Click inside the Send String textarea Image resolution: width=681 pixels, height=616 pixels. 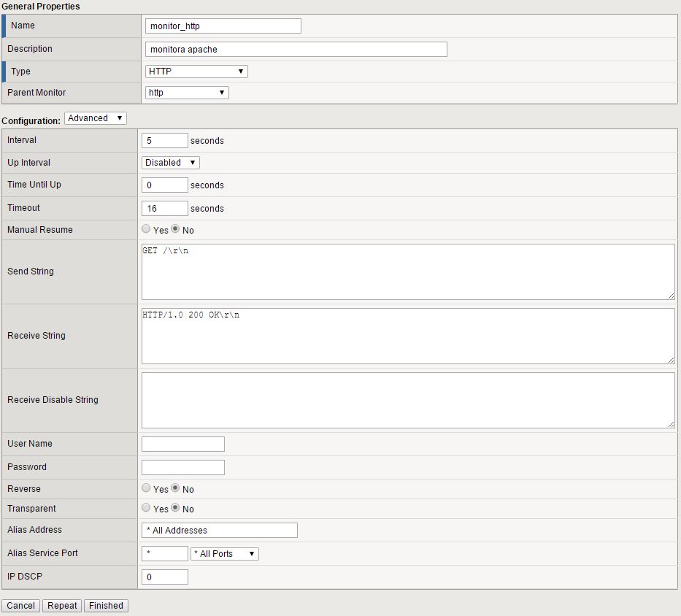tap(407, 272)
